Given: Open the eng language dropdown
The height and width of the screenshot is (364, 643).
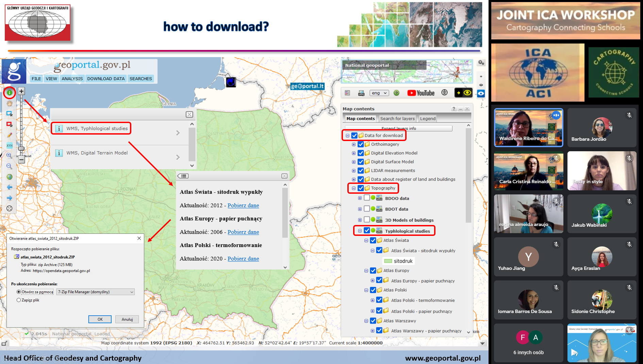Looking at the screenshot, I should tap(379, 93).
